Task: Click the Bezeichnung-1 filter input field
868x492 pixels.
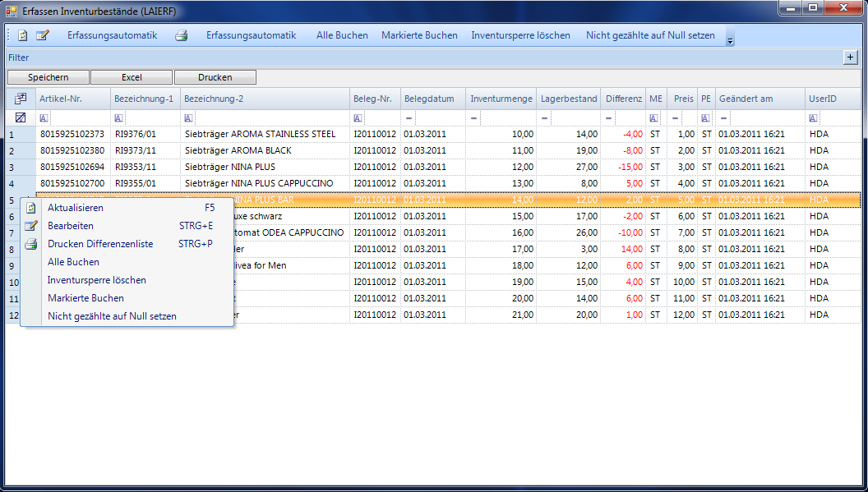Action: 152,117
